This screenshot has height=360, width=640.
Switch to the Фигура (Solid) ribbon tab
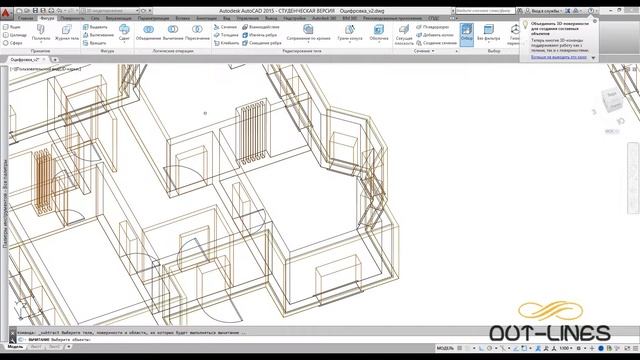click(47, 18)
